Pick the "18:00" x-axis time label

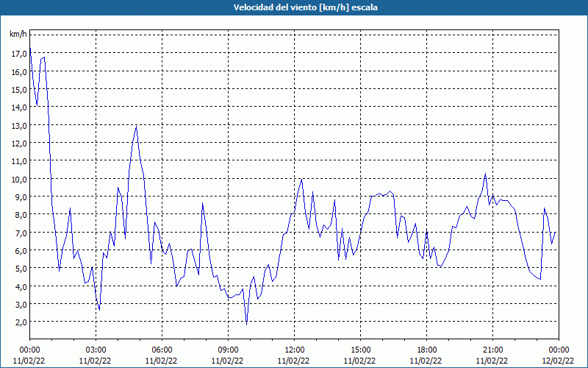(427, 350)
